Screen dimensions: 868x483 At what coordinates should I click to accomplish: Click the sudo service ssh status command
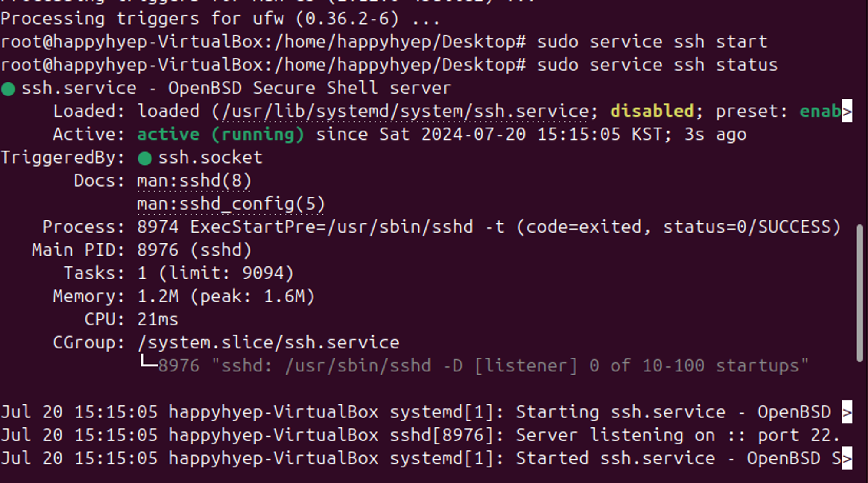pos(658,65)
